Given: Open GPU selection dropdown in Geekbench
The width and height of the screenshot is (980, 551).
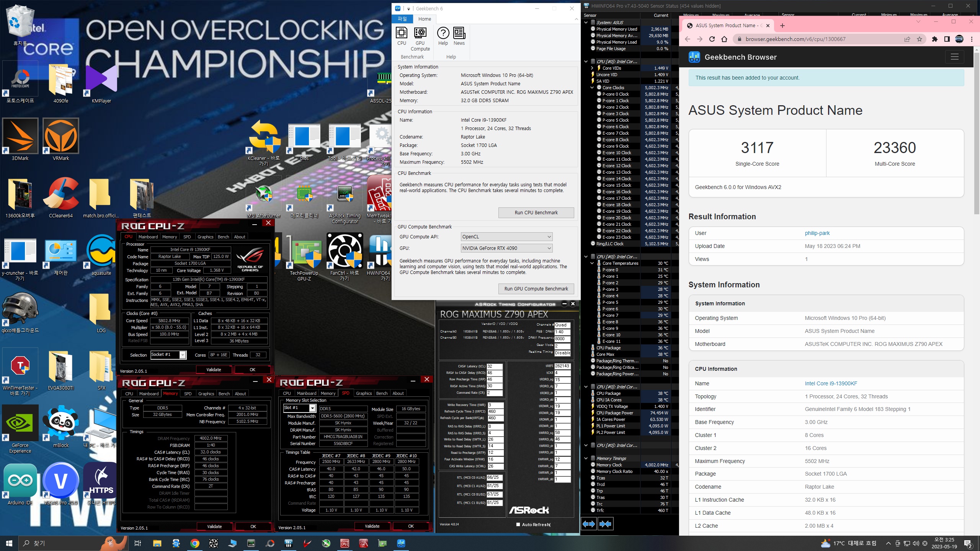Looking at the screenshot, I should 507,248.
